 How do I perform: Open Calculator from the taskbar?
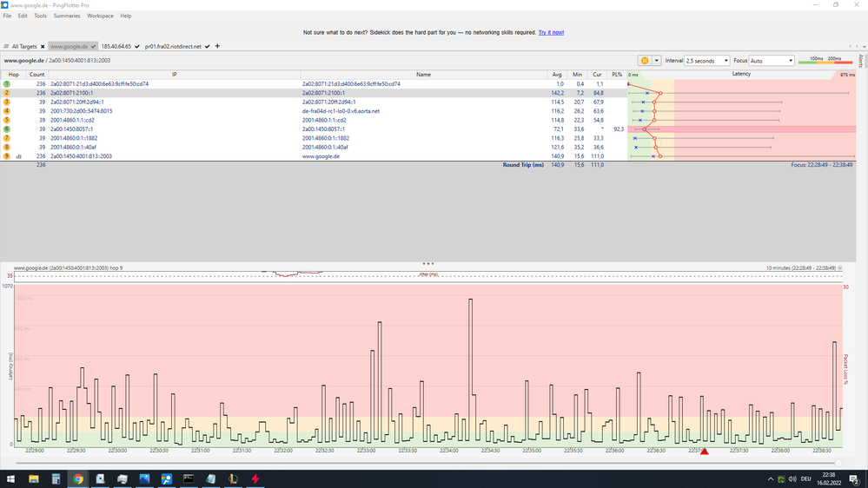[x=56, y=479]
